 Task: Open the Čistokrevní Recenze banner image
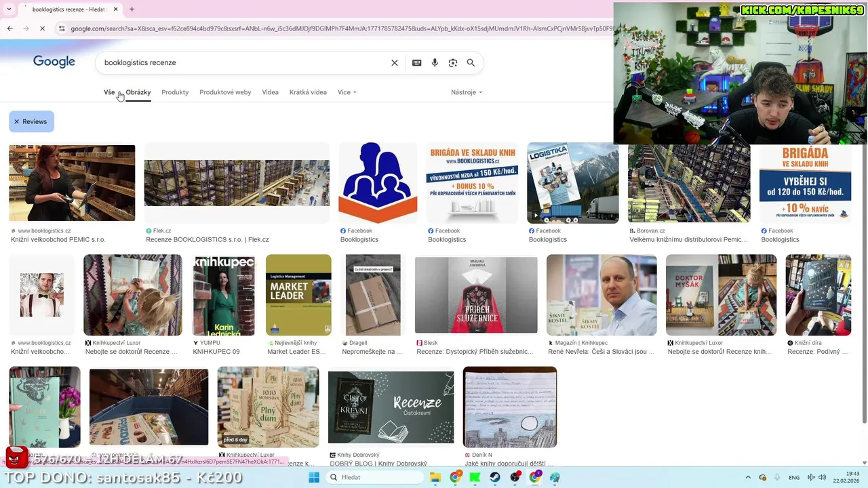click(x=391, y=407)
